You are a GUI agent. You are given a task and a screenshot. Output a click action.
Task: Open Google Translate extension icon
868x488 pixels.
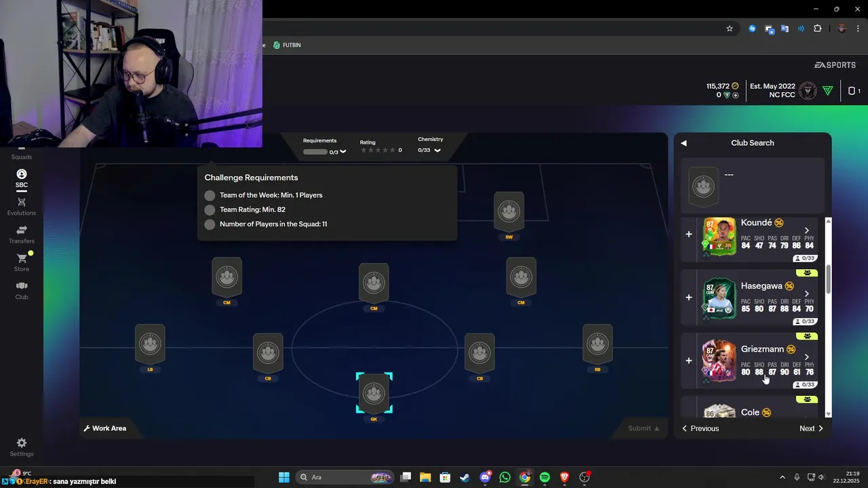tap(785, 28)
